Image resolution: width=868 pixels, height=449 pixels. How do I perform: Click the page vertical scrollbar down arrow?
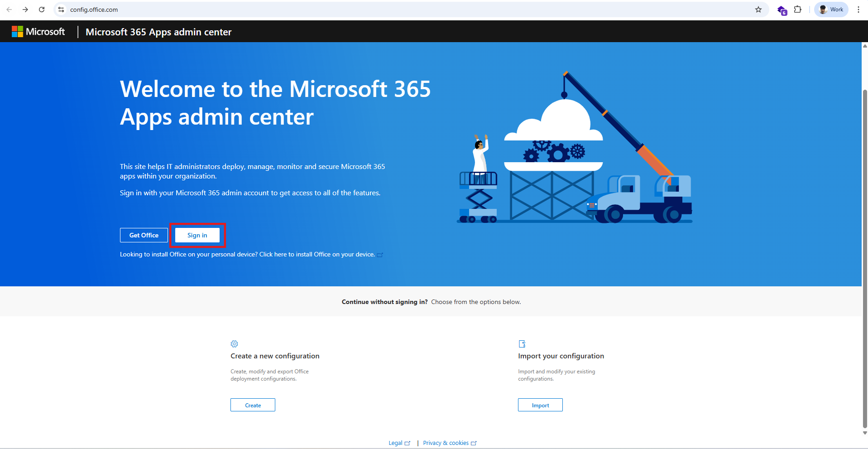[x=865, y=433]
